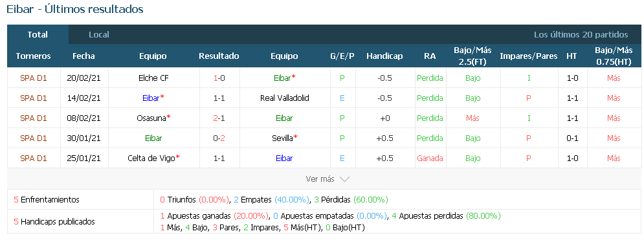
Task: Select the Impares/Pares column header
Action: 529,56
